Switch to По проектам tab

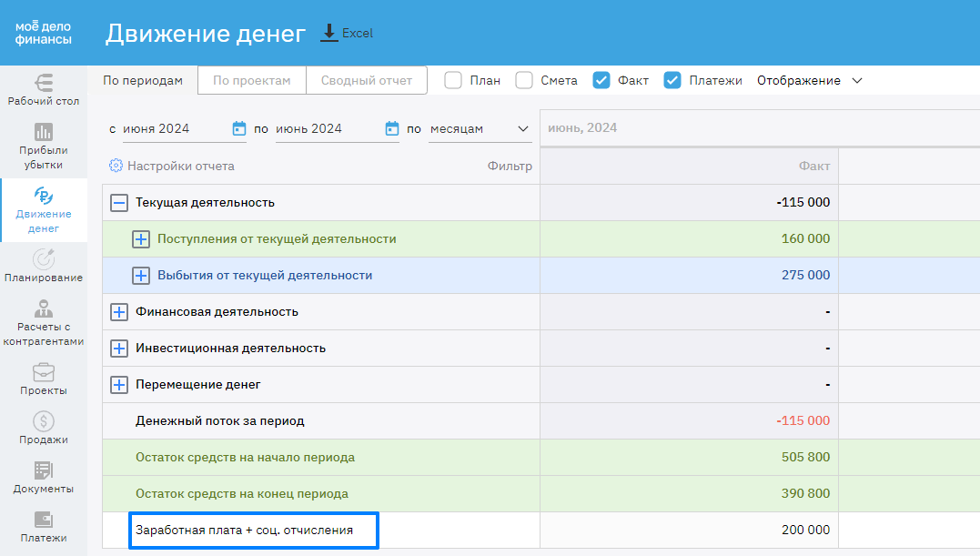[x=252, y=80]
